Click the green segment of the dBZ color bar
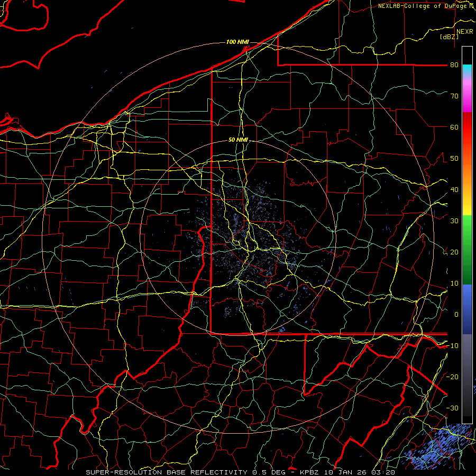 [467, 250]
